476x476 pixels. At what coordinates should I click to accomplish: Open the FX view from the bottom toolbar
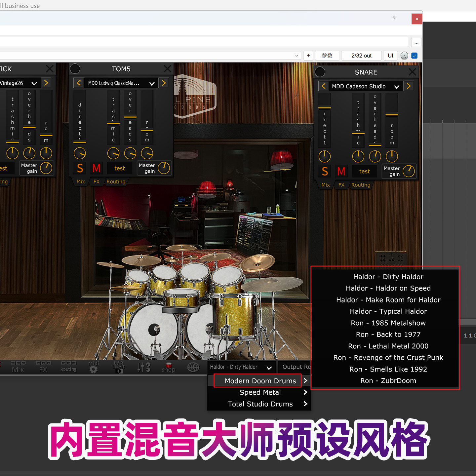pyautogui.click(x=43, y=367)
